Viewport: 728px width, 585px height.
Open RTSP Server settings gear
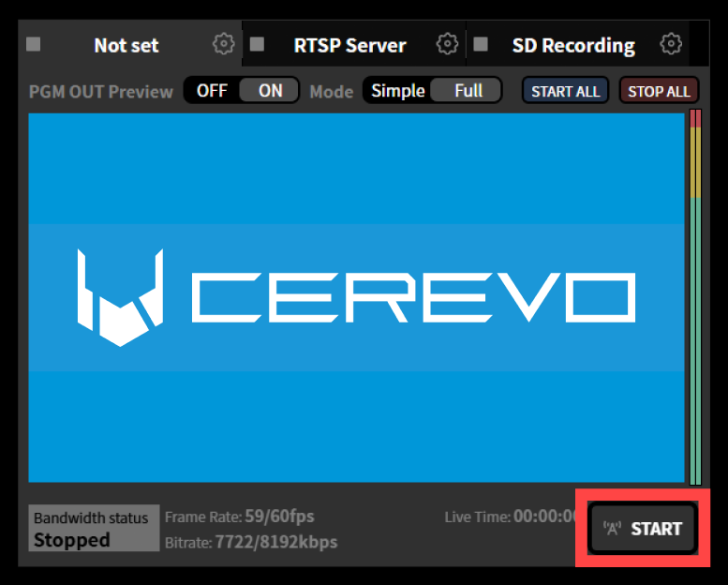click(448, 44)
